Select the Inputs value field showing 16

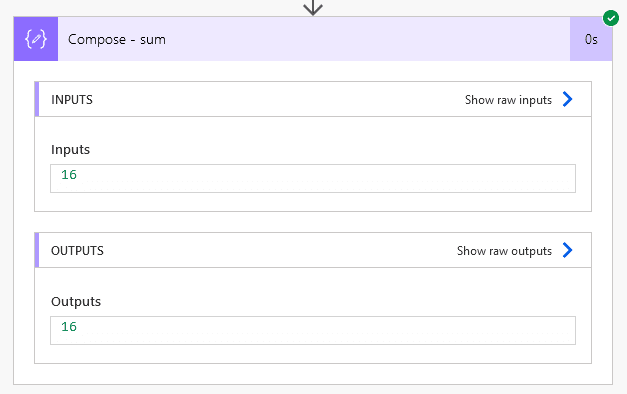point(313,178)
